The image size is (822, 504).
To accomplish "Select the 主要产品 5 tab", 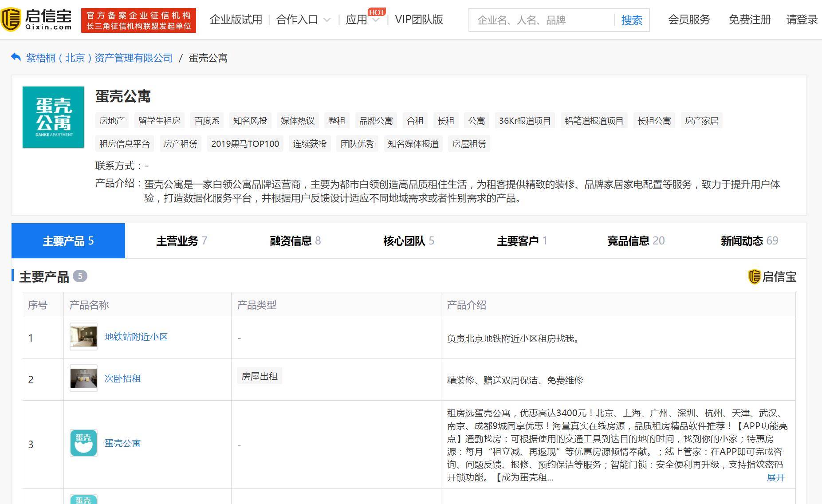I will (68, 240).
